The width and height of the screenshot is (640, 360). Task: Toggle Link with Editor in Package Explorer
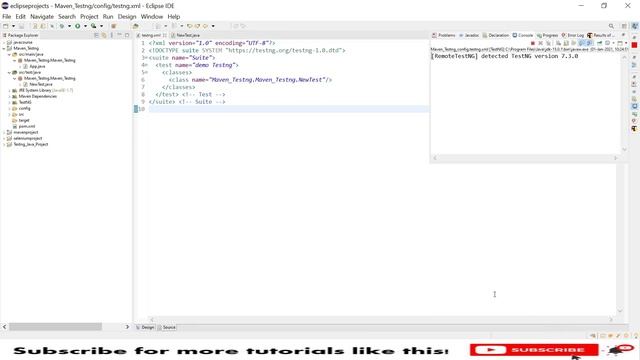104,35
